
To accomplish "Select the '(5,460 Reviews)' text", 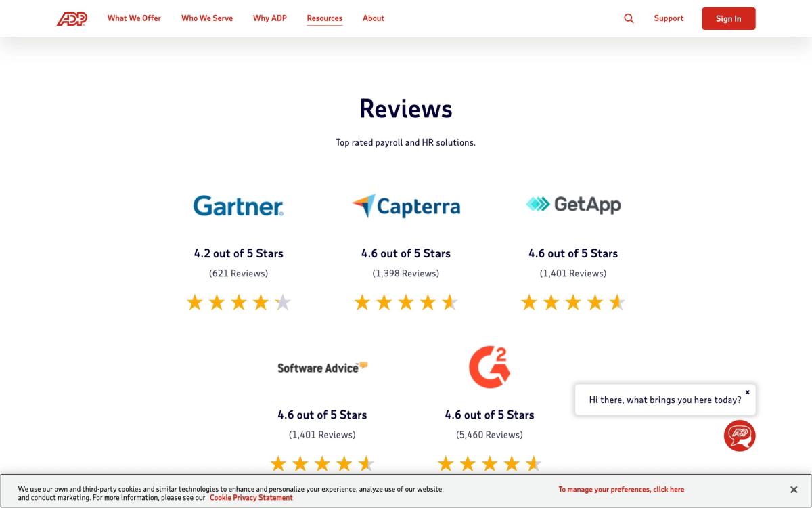I will pyautogui.click(x=489, y=435).
